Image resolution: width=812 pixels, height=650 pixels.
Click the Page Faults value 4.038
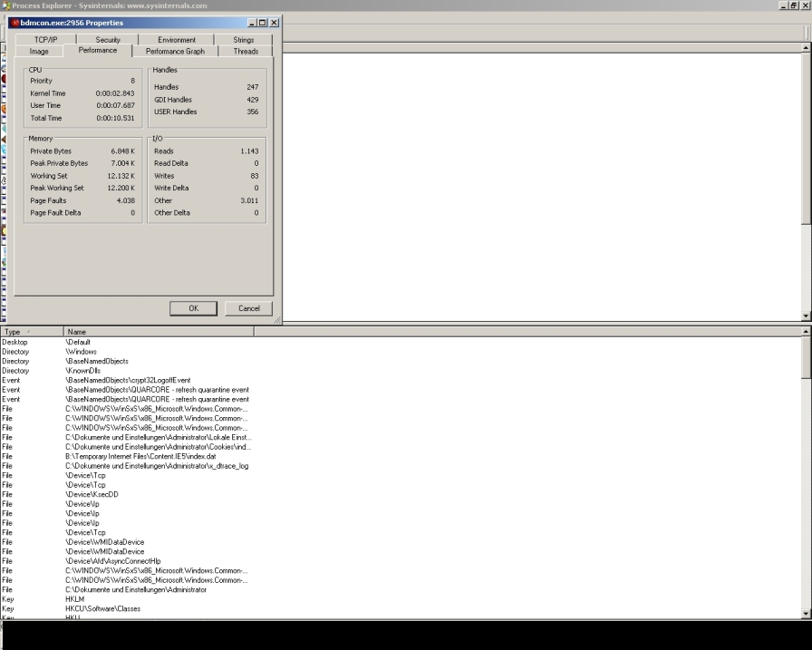click(126, 200)
